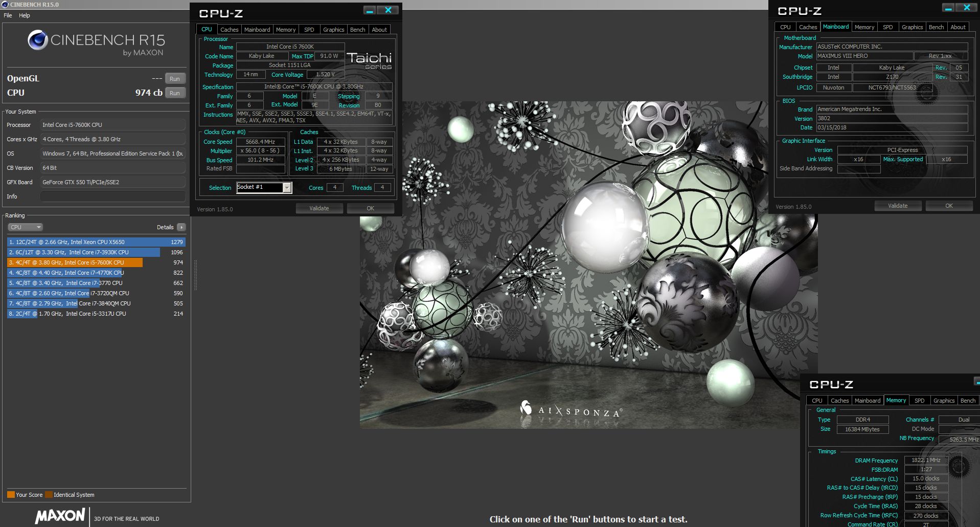980x527 pixels.
Task: Open Bench tab in bottom CPU-Z window
Action: pos(968,401)
